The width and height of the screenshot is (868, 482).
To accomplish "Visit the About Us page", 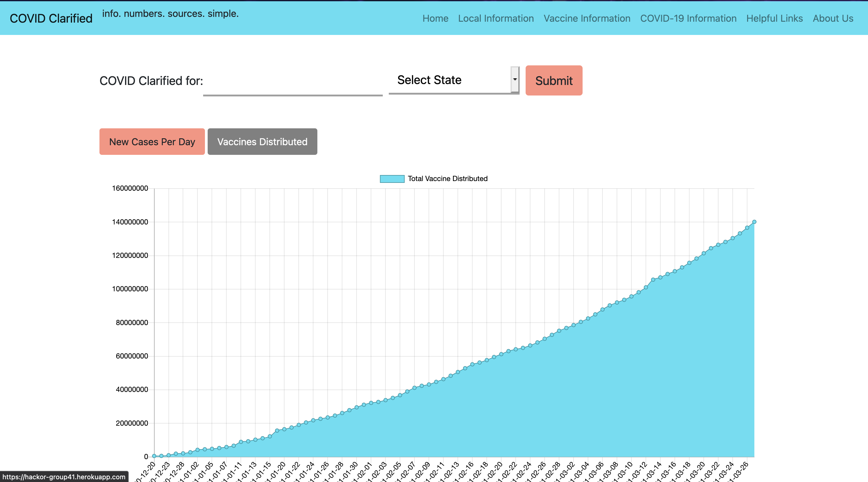I will click(x=833, y=18).
